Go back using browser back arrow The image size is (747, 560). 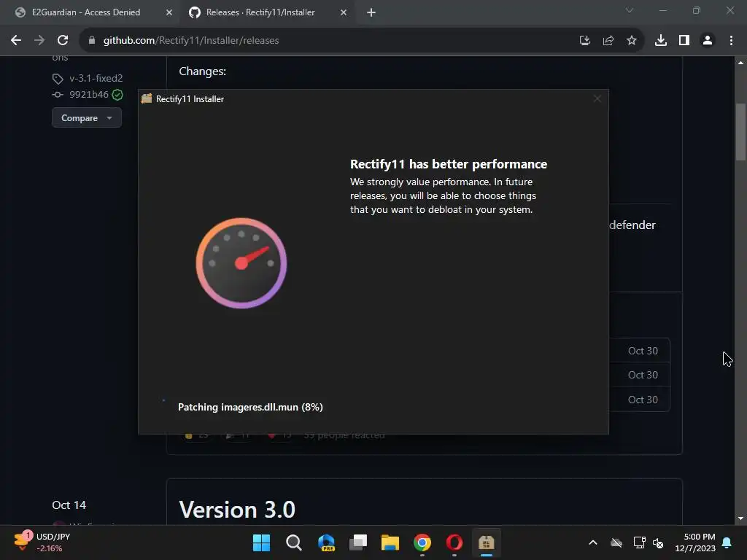(16, 41)
